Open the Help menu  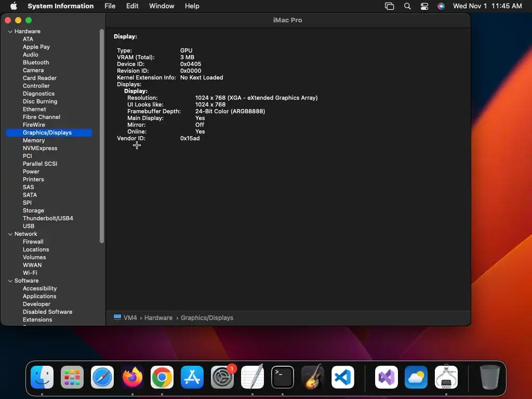point(192,6)
